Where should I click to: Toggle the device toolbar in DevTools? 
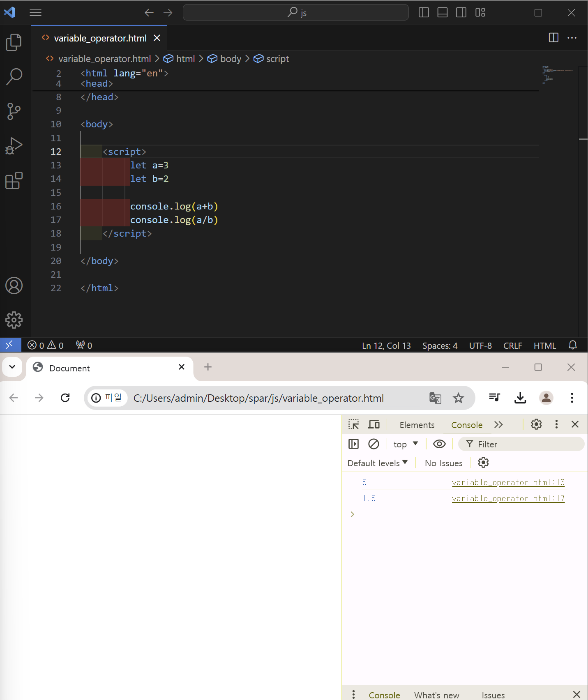(374, 424)
